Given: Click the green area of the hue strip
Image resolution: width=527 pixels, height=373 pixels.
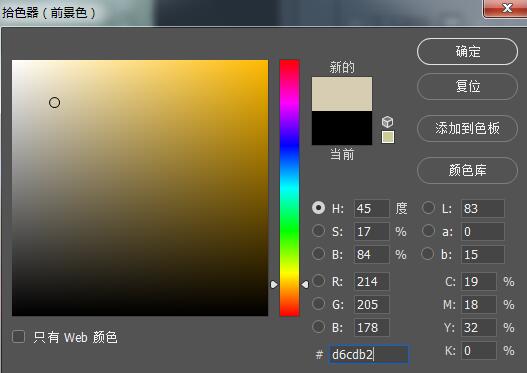Looking at the screenshot, I should click(289, 232).
